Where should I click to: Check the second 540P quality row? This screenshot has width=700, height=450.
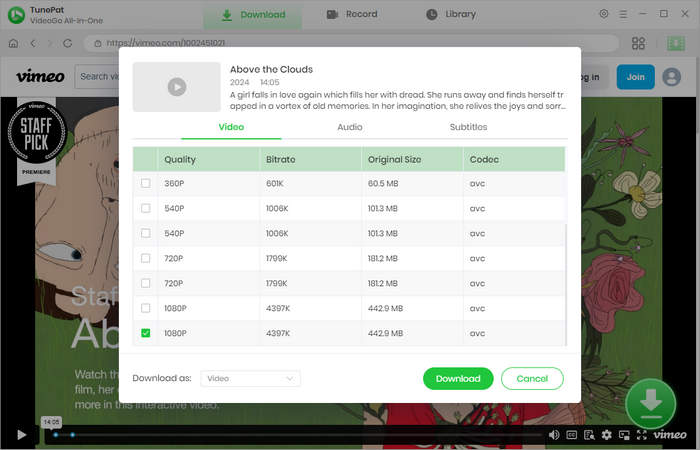coord(146,233)
